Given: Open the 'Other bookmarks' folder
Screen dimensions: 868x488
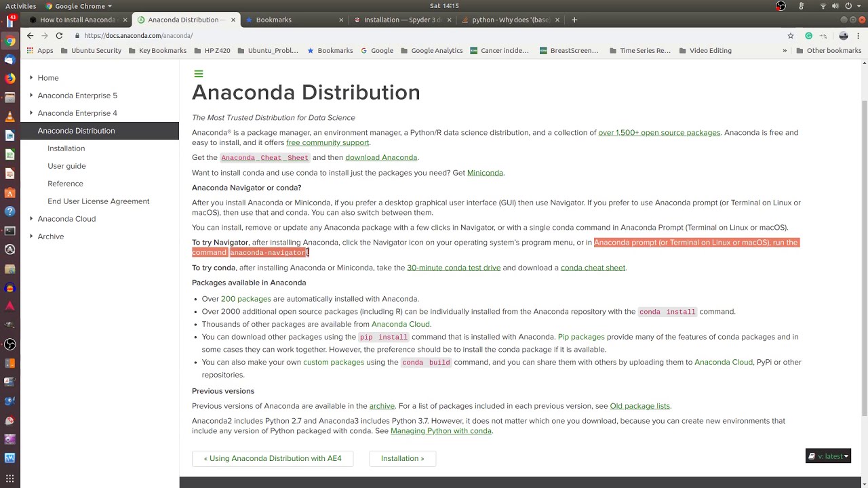Looking at the screenshot, I should 829,50.
